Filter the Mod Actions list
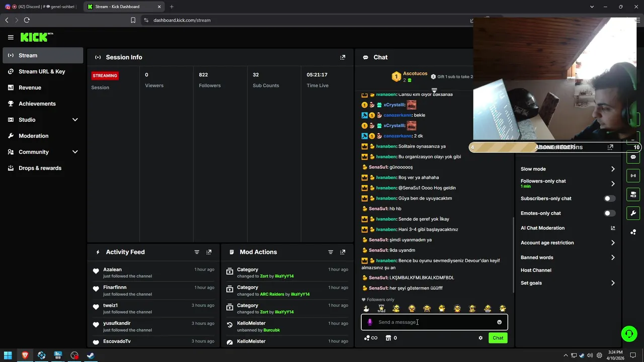This screenshot has width=644, height=362. [x=331, y=252]
